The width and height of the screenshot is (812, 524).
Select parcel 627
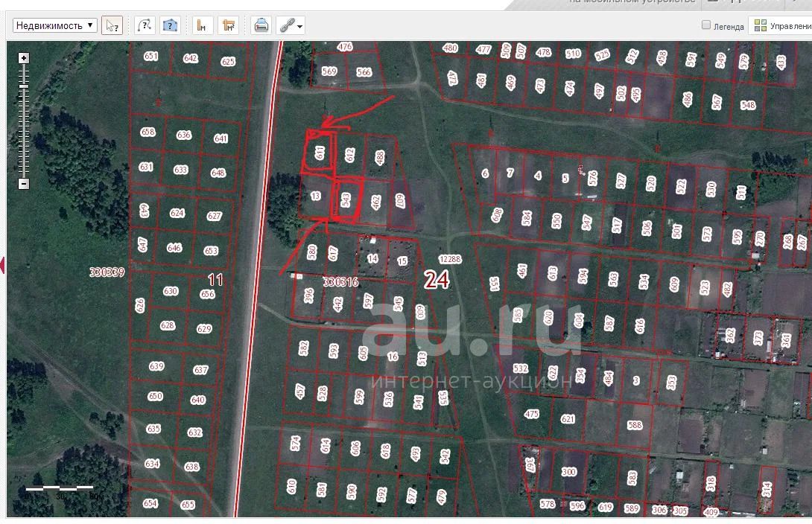pos(214,216)
